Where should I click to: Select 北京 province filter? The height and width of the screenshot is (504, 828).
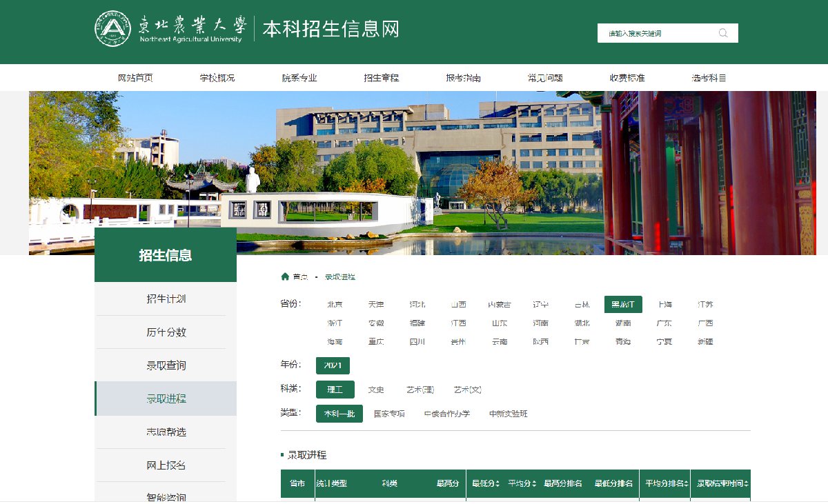335,305
